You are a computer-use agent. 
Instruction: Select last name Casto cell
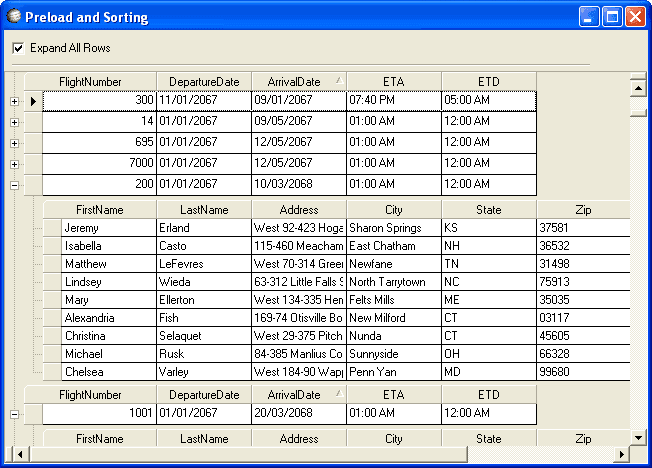pyautogui.click(x=204, y=246)
